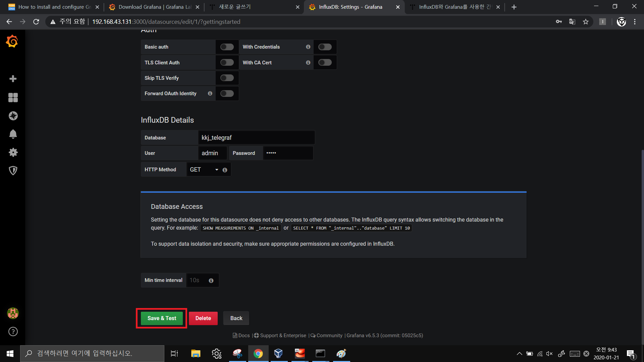This screenshot has height=362, width=644.
Task: Show info for With CA Cert option
Action: tap(308, 63)
